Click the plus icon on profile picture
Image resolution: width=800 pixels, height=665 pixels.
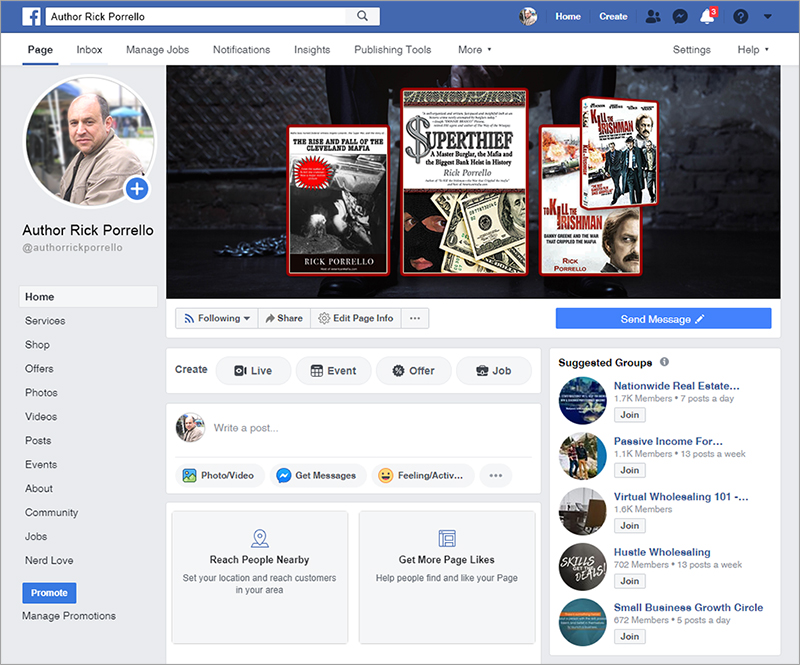tap(137, 188)
